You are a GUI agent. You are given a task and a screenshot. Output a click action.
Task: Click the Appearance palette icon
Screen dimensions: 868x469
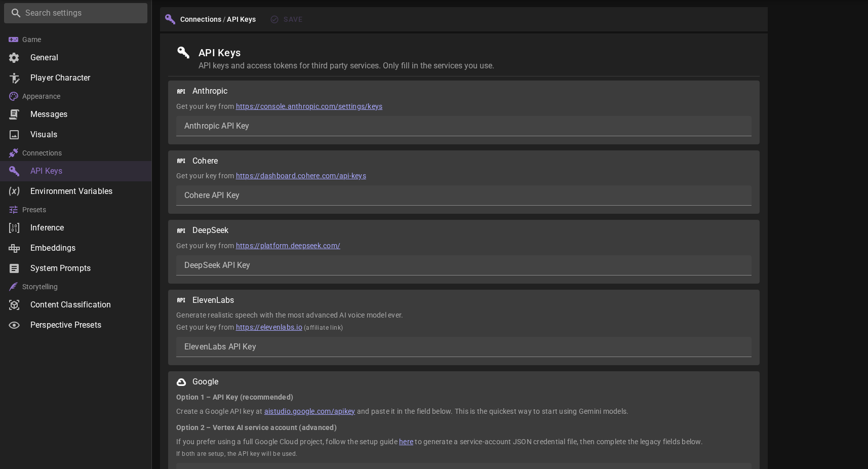[x=14, y=96]
